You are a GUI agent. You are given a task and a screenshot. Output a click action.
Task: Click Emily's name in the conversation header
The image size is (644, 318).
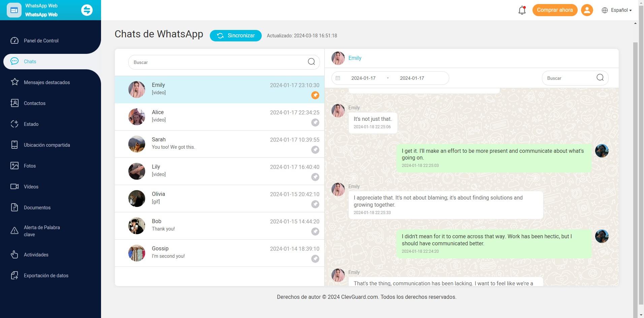click(x=355, y=58)
